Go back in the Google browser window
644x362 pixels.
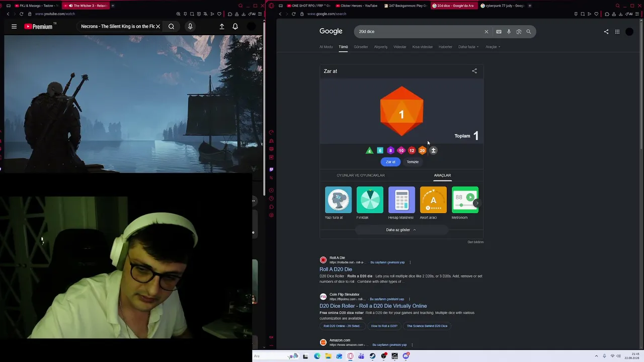(280, 14)
